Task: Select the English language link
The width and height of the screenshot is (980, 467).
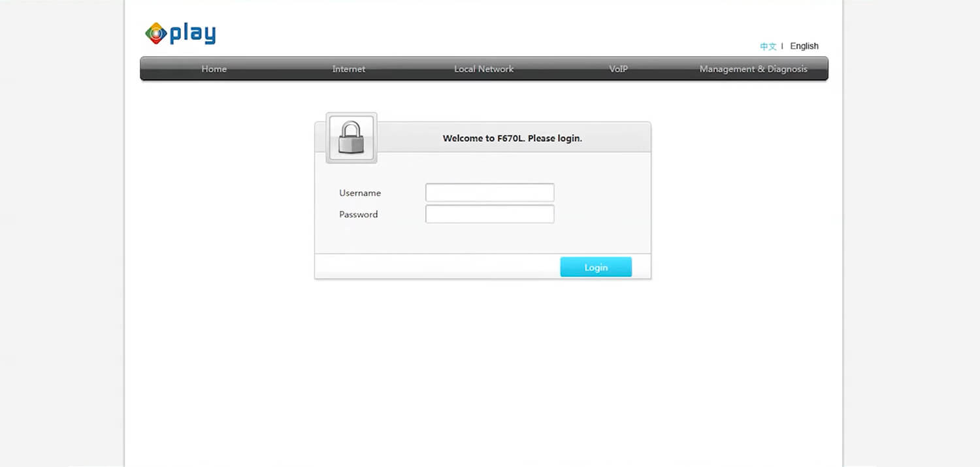Action: pyautogui.click(x=804, y=46)
